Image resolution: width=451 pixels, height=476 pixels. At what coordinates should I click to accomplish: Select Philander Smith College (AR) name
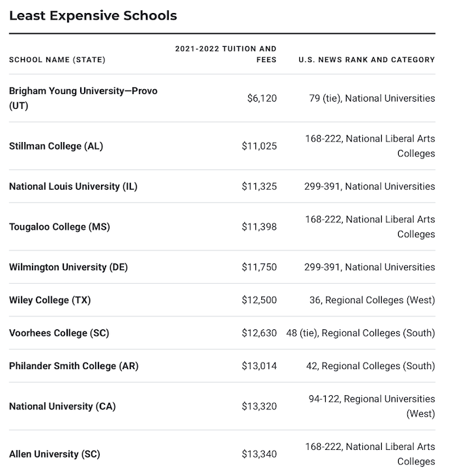click(x=74, y=366)
